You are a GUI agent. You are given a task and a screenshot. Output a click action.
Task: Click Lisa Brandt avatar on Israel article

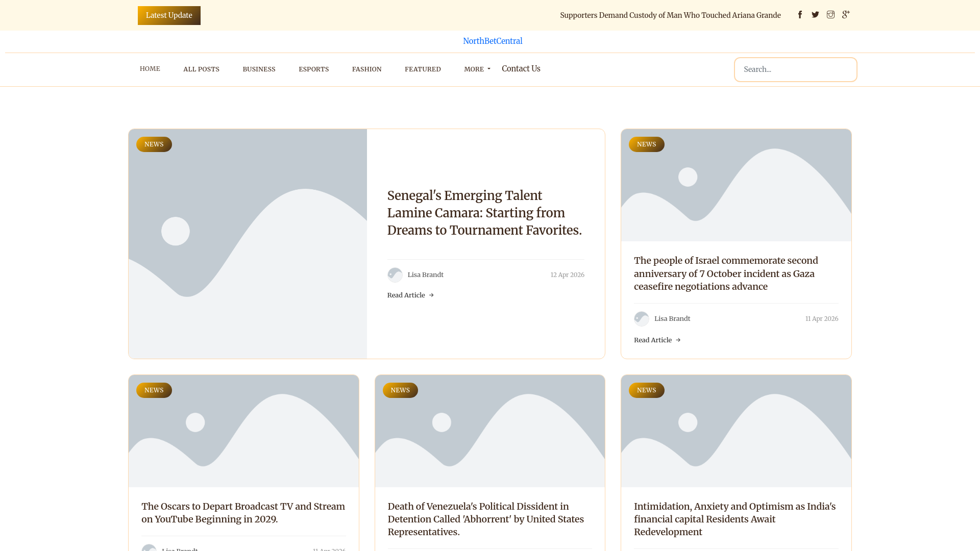641,319
